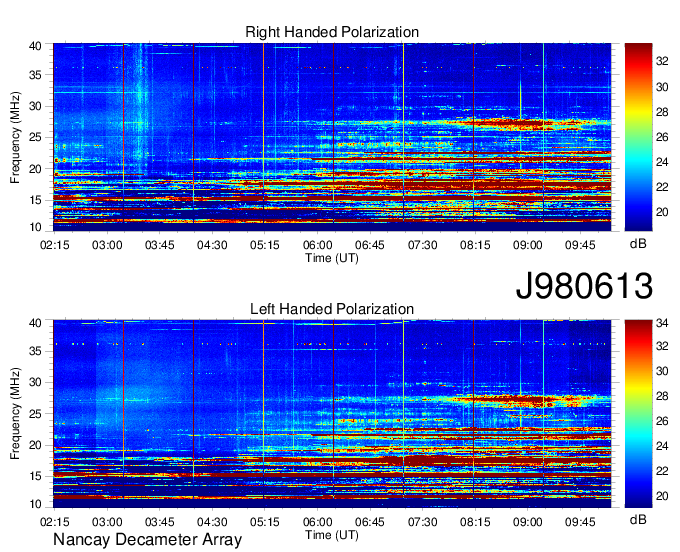
Task: Click 'Frequency (MHz)' label of upper plot
Action: (15, 137)
